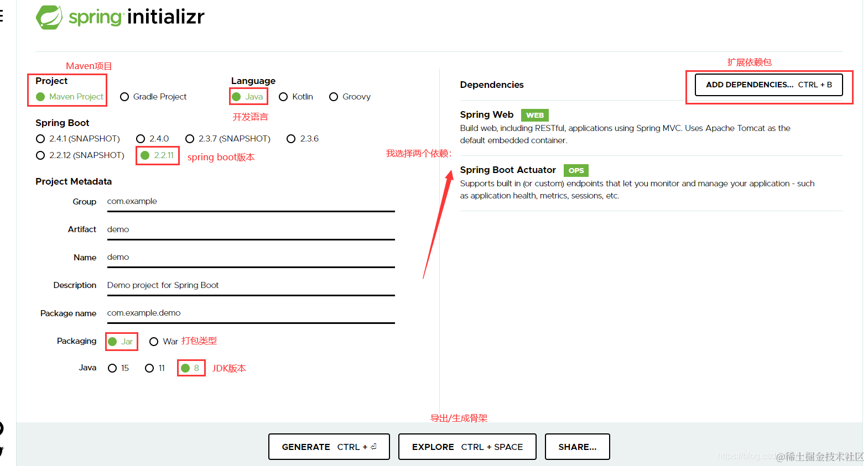Click the Spring Initializr leaf logo
The height and width of the screenshot is (466, 868).
tap(49, 17)
